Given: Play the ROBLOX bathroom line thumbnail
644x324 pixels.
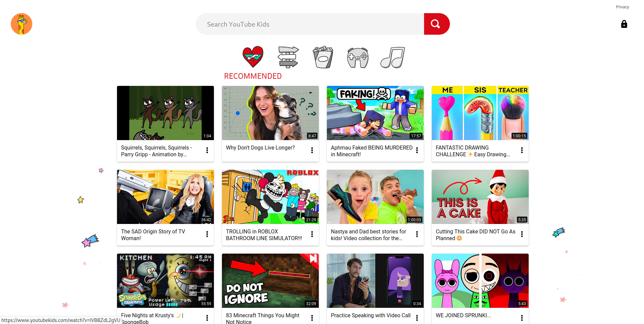Looking at the screenshot, I should point(270,197).
